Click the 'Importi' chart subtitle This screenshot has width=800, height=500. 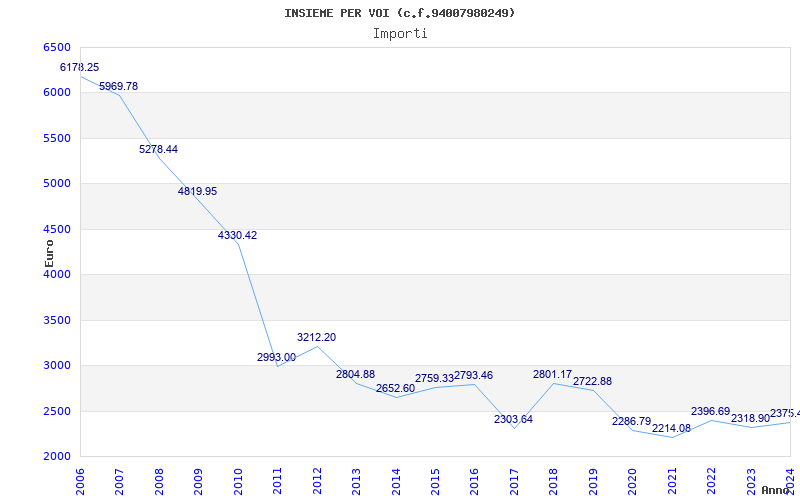400,33
